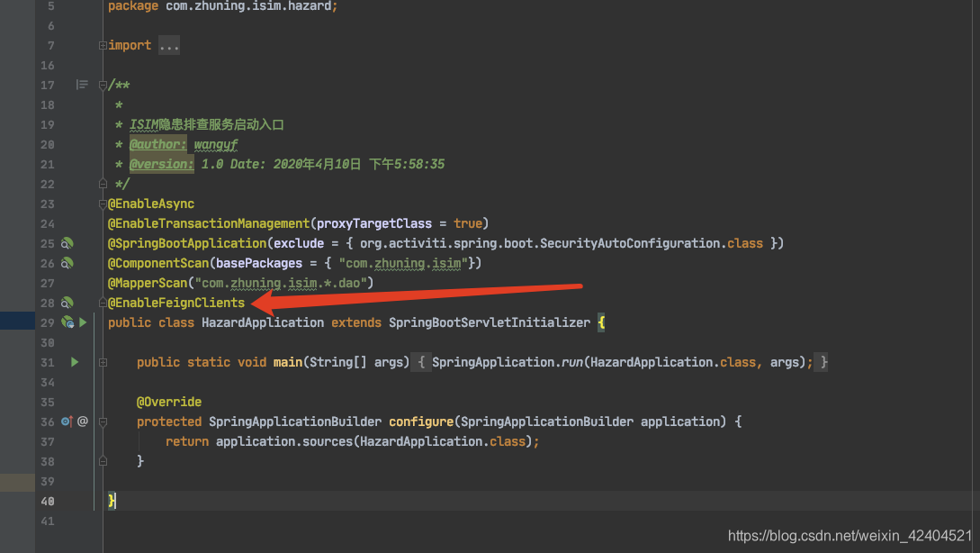Collapse Javadoc using end marker on line 22
This screenshot has width=980, height=553.
(x=103, y=184)
